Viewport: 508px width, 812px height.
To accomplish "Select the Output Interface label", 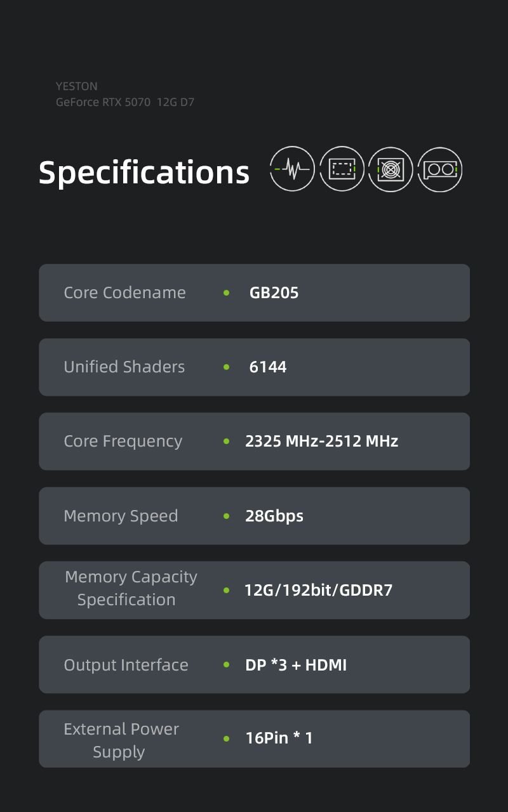I will [x=126, y=665].
